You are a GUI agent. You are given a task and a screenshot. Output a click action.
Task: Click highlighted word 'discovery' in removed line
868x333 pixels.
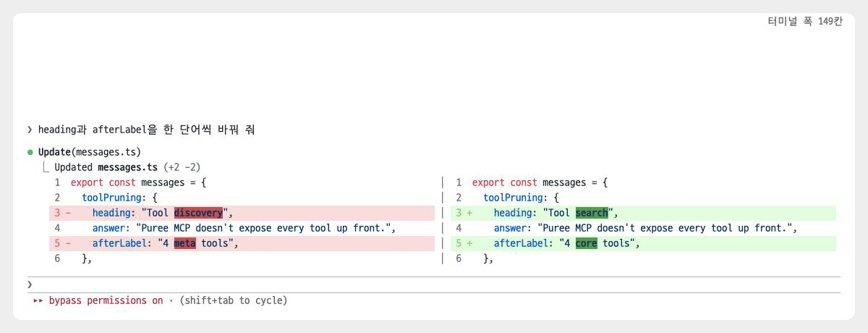(198, 213)
